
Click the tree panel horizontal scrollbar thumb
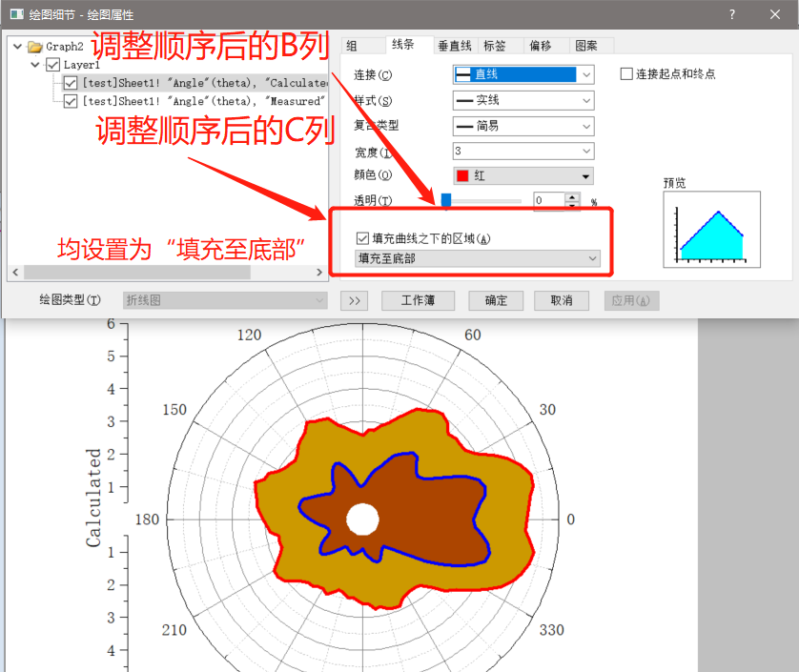(137, 272)
